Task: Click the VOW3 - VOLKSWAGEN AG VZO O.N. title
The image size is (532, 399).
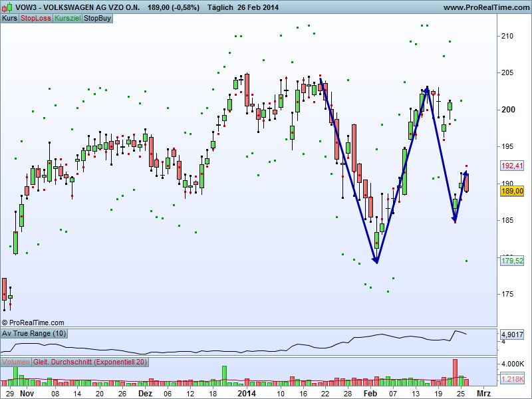Action: (x=78, y=7)
